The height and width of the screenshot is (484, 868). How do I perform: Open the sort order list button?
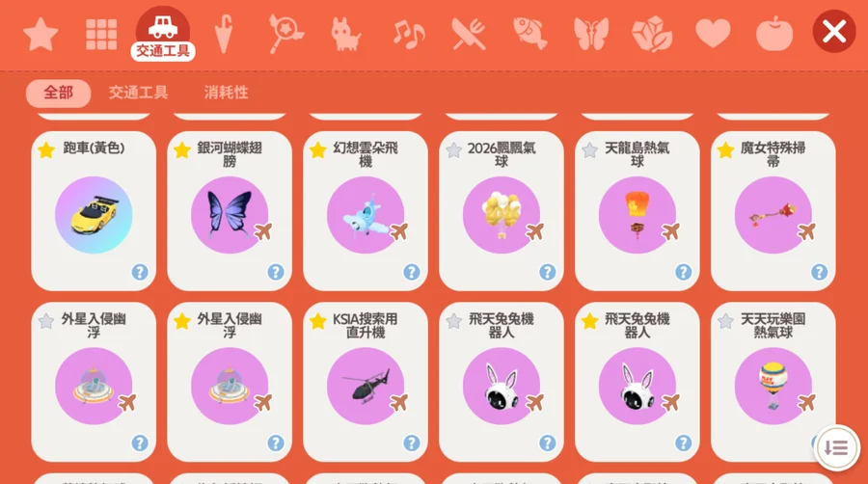(x=836, y=448)
